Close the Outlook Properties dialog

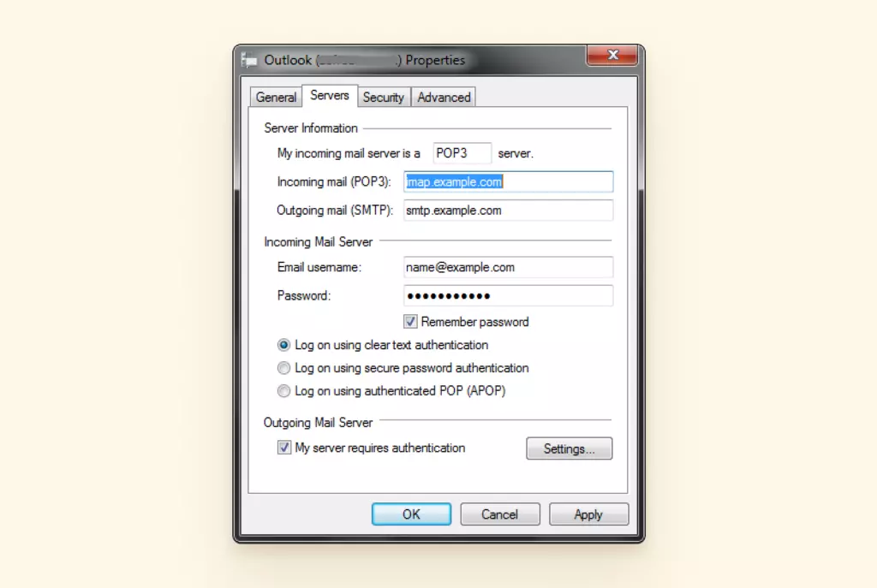click(612, 55)
